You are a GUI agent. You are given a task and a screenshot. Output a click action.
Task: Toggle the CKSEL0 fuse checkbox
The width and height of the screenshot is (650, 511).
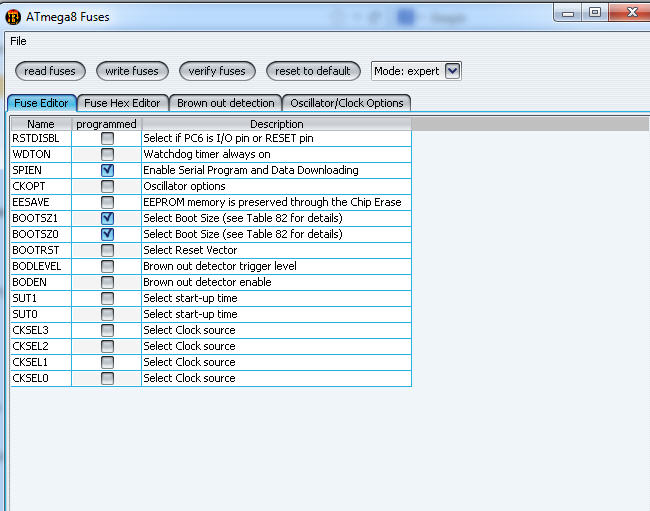107,378
